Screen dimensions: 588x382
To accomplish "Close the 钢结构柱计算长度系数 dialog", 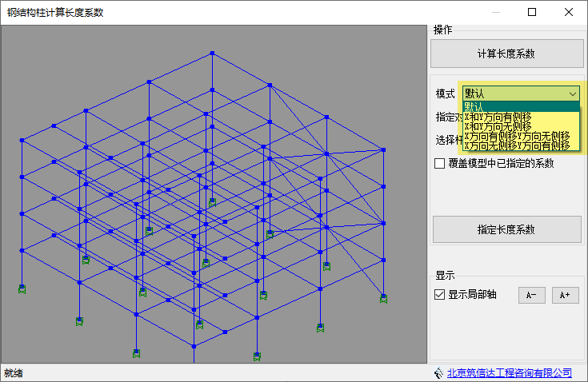I will tap(569, 12).
